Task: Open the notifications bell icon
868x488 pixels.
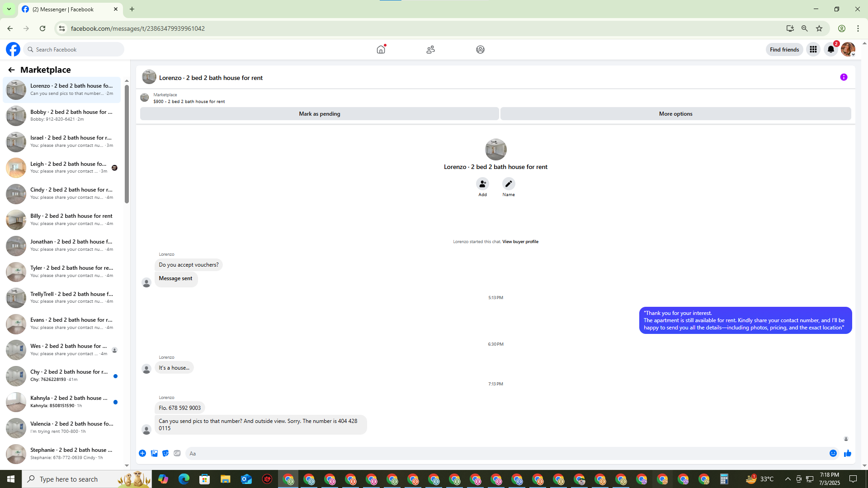Action: (831, 49)
